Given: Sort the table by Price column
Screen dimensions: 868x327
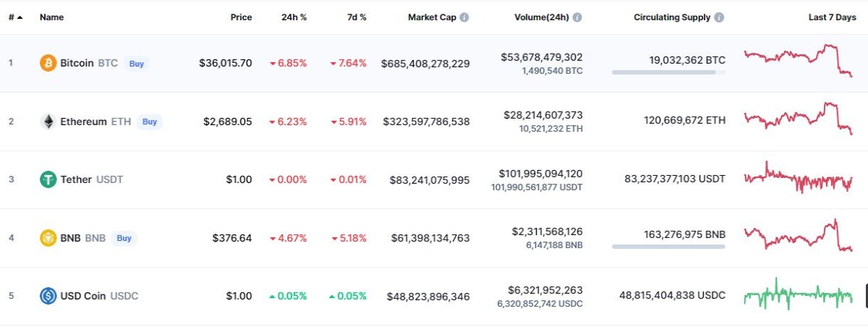Looking at the screenshot, I should tap(241, 17).
